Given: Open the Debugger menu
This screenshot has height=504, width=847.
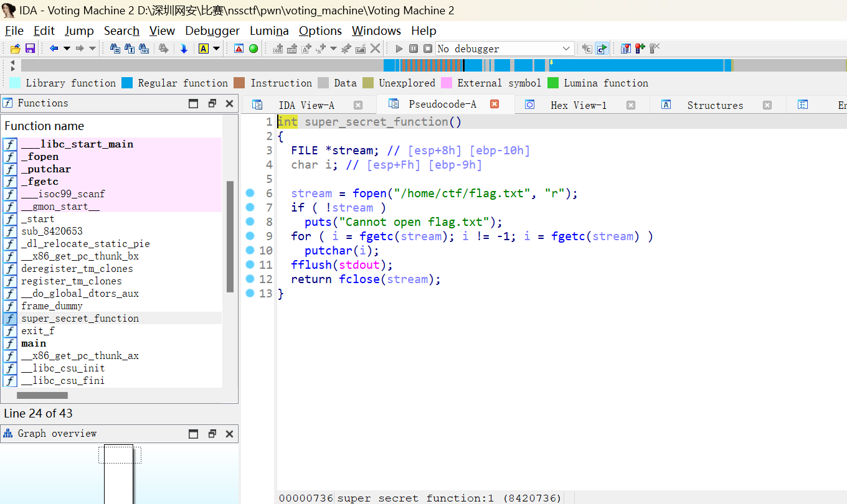Looking at the screenshot, I should point(212,30).
